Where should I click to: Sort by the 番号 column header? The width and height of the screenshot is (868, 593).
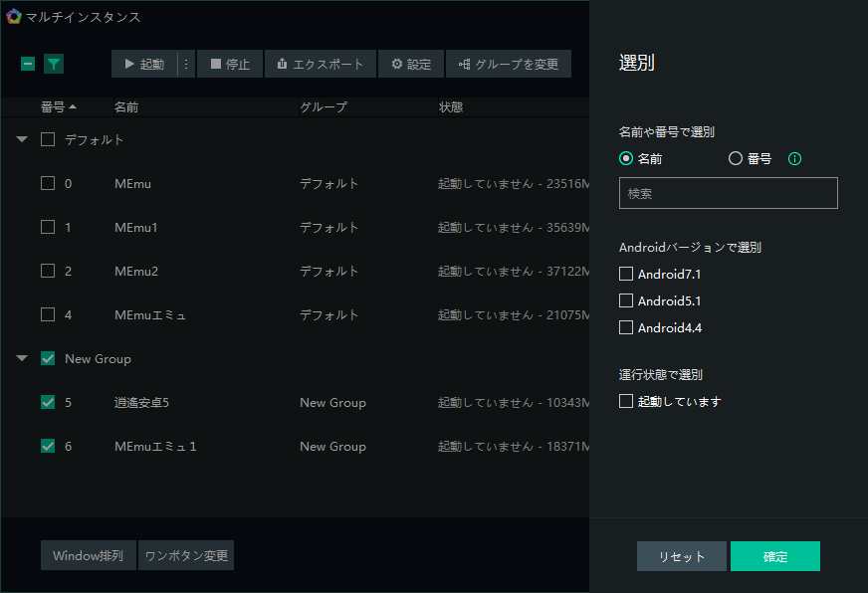(58, 106)
